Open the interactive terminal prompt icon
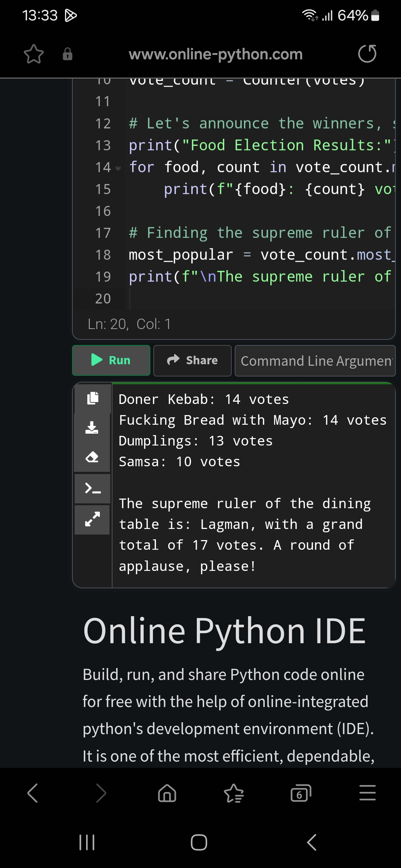 pyautogui.click(x=92, y=488)
